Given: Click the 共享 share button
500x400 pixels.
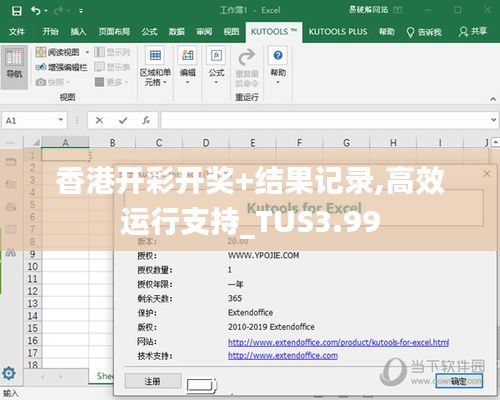Looking at the screenshot, I should pyautogui.click(x=473, y=32).
